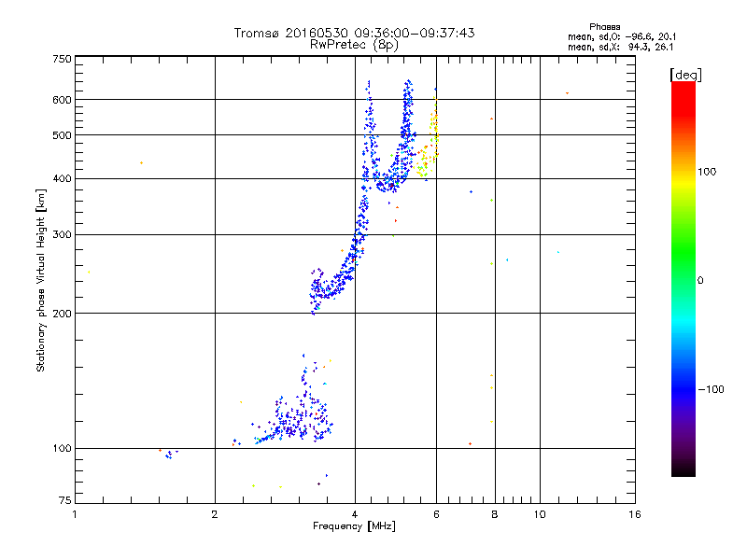Click the "mean, sd,X: 94.3, 26.1" line
747x560 pixels.
pos(620,47)
